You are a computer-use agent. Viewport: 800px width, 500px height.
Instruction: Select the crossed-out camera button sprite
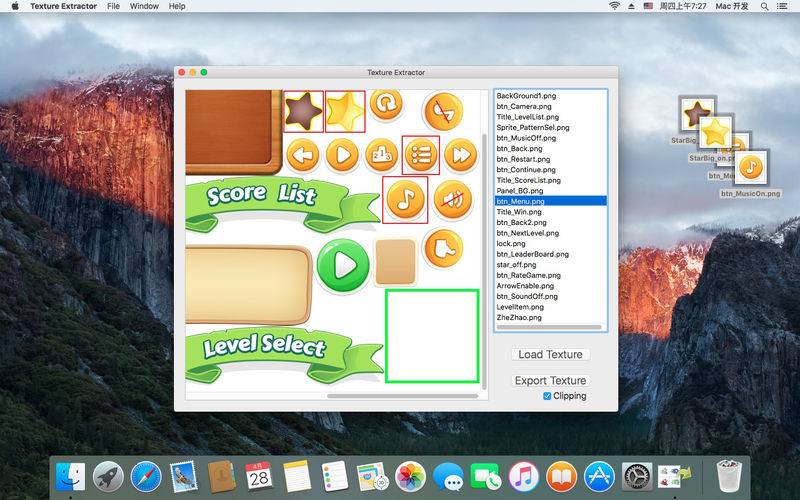click(443, 112)
